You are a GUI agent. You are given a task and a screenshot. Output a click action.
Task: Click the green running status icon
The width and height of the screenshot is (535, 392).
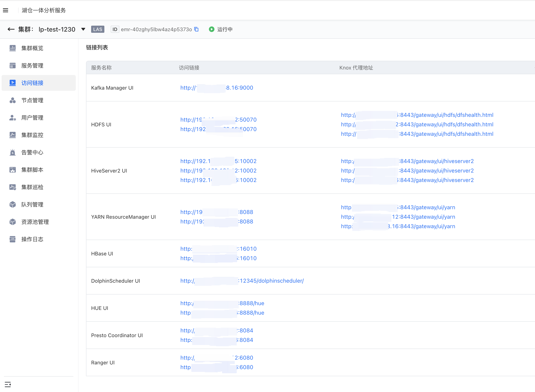click(211, 29)
